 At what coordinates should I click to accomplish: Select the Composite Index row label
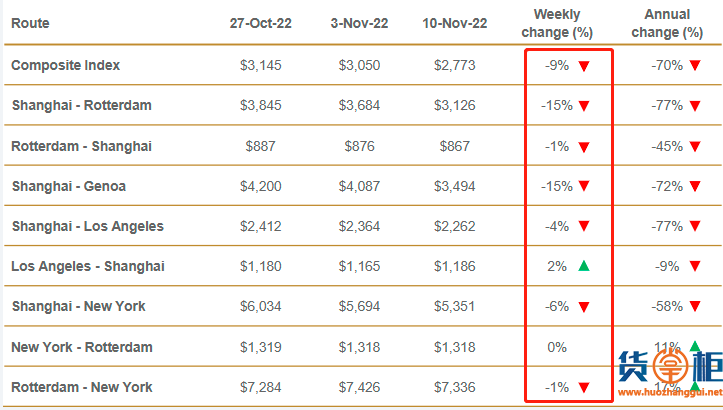(65, 65)
